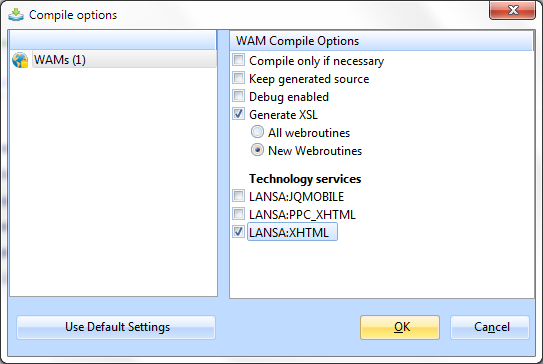
Task: Click the Compile options title bar icon
Action: pos(16,15)
